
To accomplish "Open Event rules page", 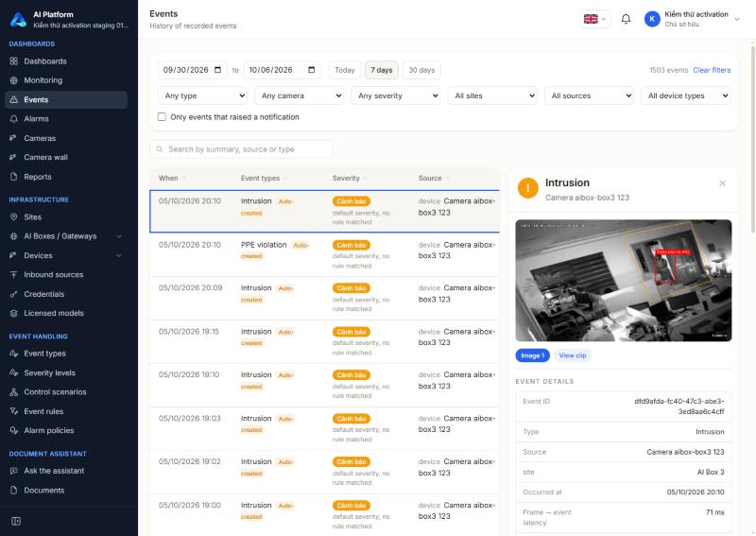I will (66, 411).
